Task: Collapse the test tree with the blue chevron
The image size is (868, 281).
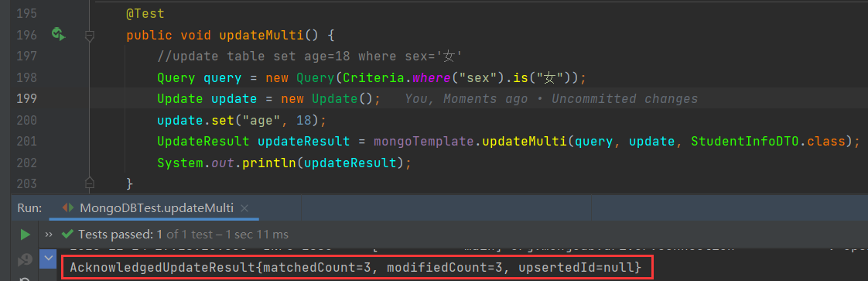Action: (x=48, y=259)
